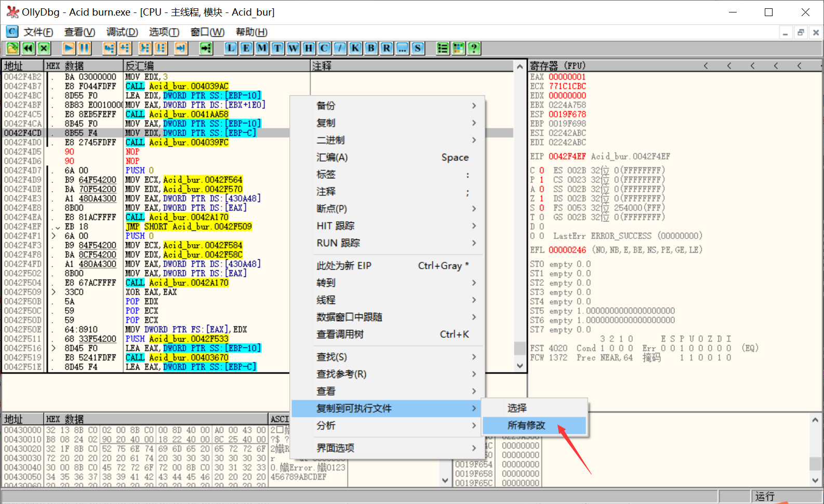Open the Memory map M button
This screenshot has height=504, width=824.
pos(262,48)
